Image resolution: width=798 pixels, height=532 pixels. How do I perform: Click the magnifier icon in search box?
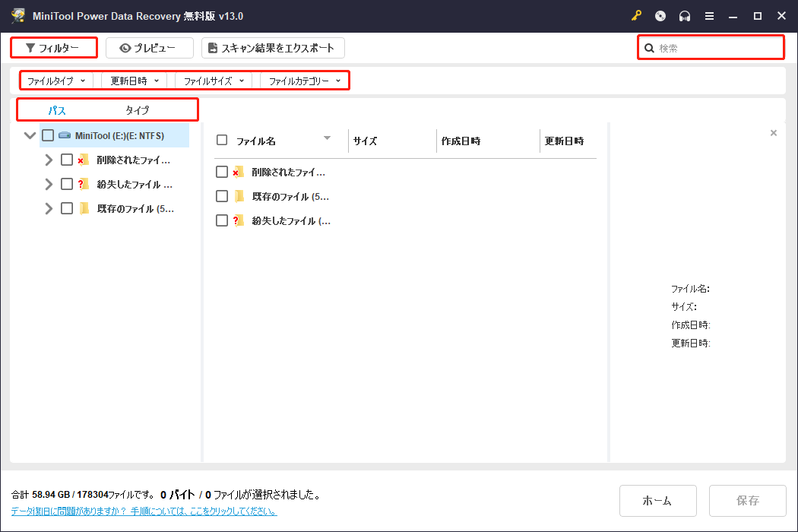(649, 48)
